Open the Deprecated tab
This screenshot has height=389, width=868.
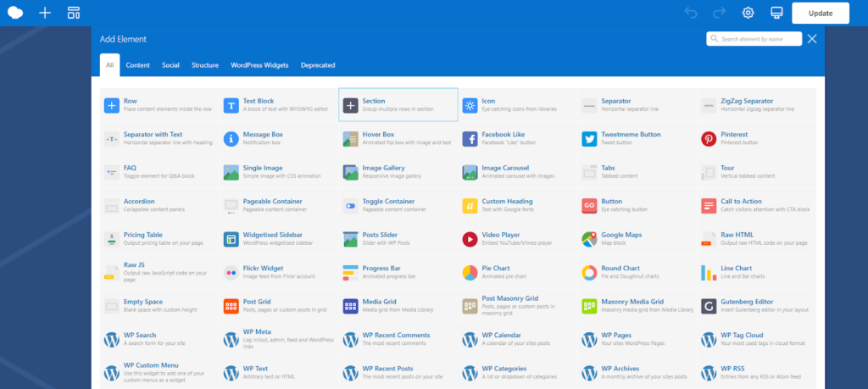(x=318, y=65)
